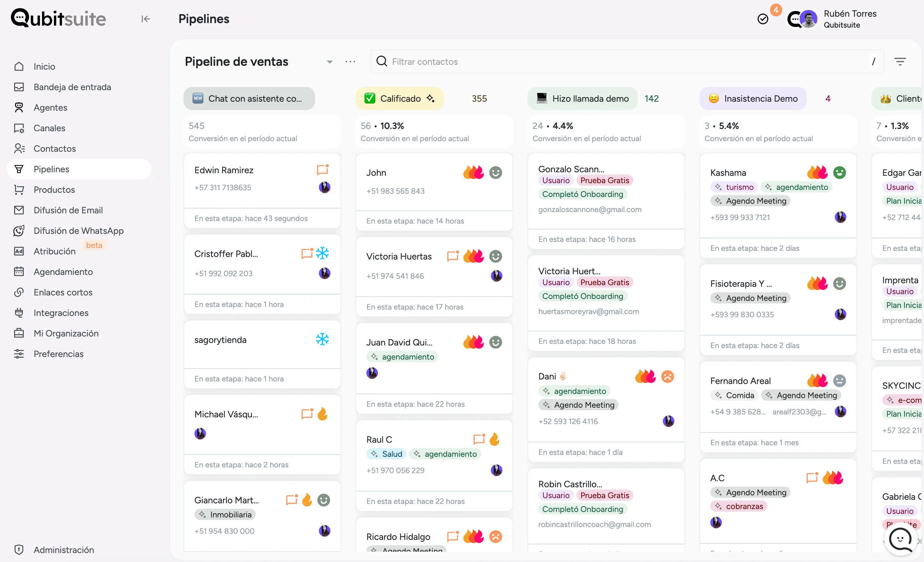This screenshot has width=924, height=562.
Task: Click the Inmobiliaria tag on Giancarlo card
Action: pyautogui.click(x=225, y=515)
